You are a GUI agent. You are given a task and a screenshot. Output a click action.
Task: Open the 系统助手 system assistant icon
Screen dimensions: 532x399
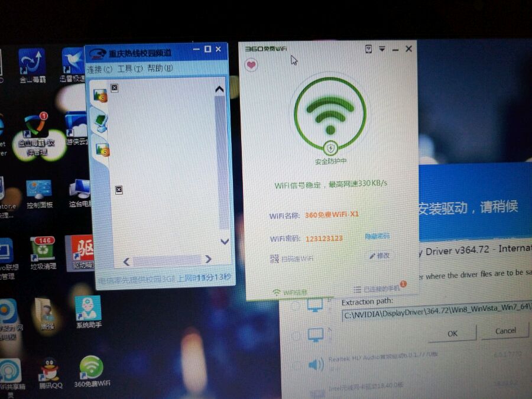click(x=88, y=312)
